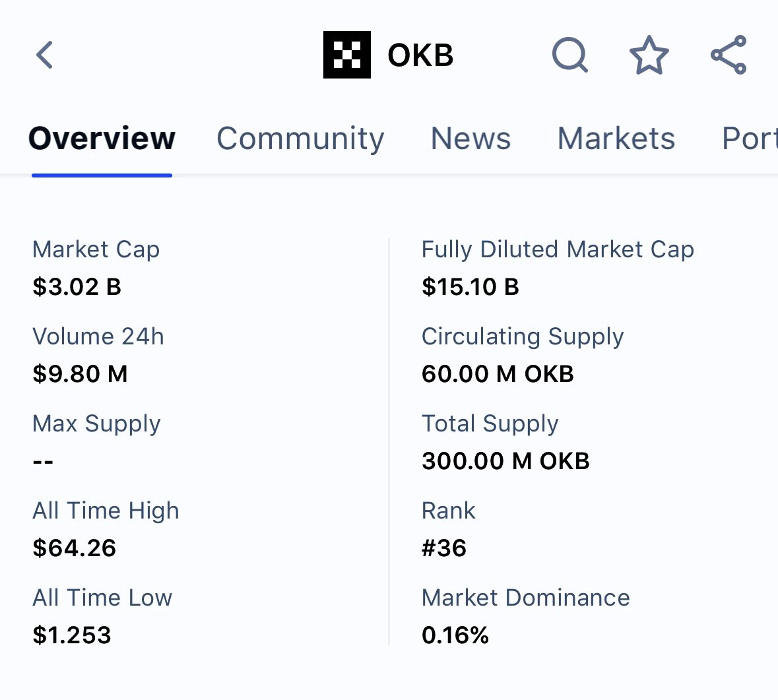Click the Fully Diluted Market Cap figure
The image size is (778, 700).
[470, 286]
